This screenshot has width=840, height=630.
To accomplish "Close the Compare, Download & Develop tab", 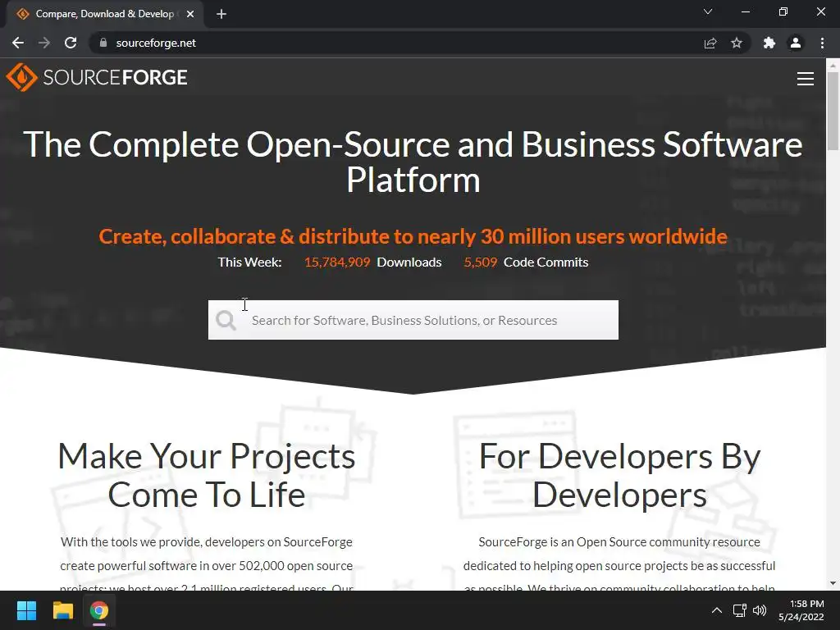I will 190,14.
